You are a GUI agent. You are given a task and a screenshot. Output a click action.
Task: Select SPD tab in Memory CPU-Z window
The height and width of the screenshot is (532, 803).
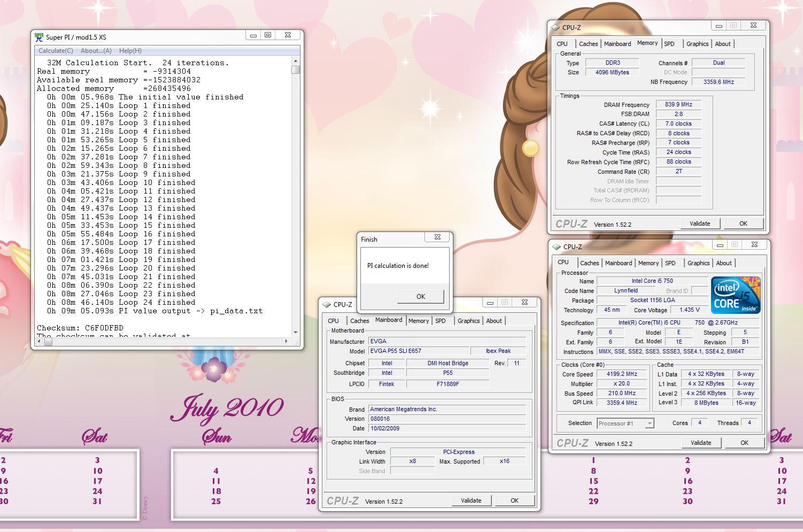pos(669,44)
